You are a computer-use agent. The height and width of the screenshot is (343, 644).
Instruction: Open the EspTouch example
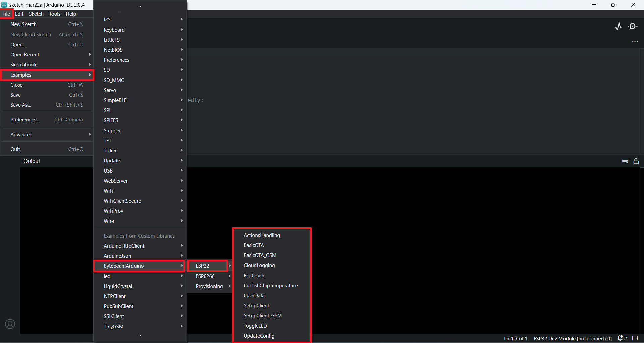(x=272, y=276)
